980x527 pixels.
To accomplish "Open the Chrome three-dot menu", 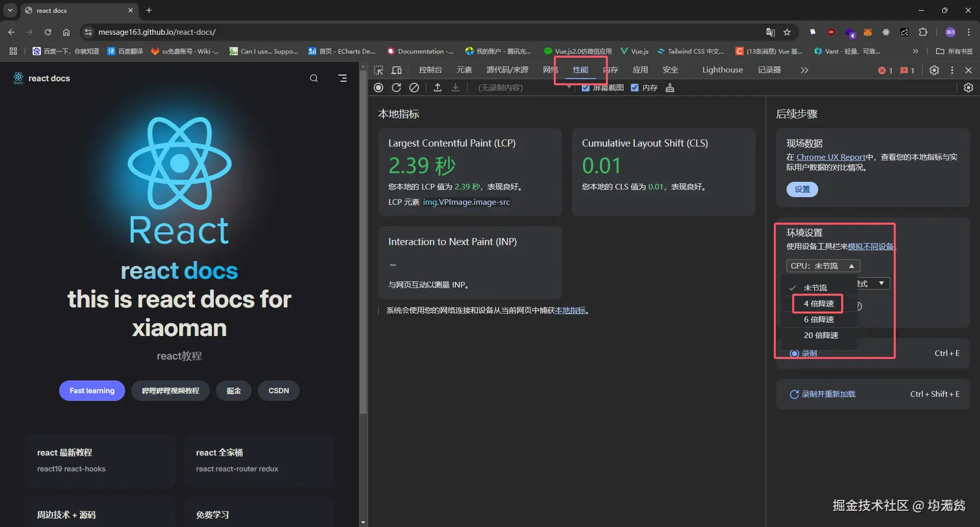I will click(x=968, y=32).
